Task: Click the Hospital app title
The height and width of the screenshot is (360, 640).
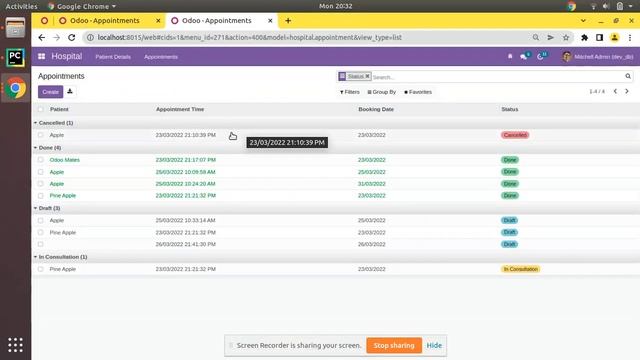Action: coord(67,56)
